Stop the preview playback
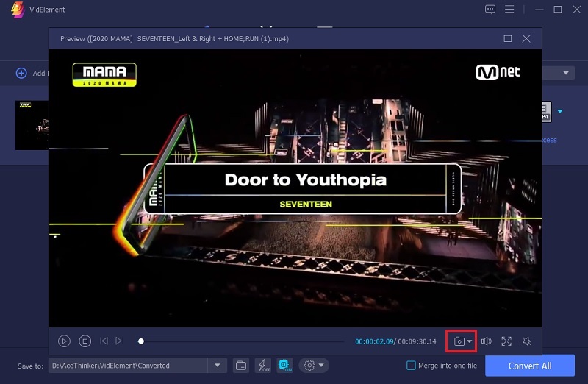The width and height of the screenshot is (588, 384). coord(85,341)
